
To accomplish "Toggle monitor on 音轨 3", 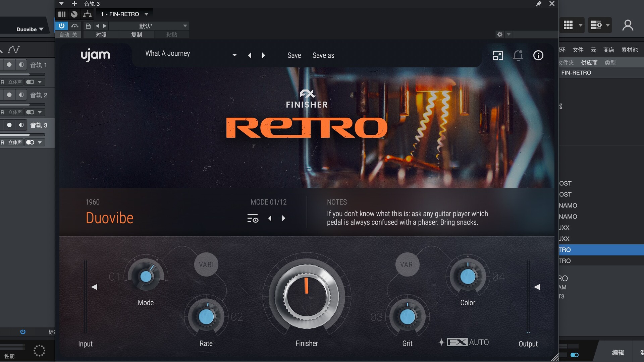I will click(21, 125).
